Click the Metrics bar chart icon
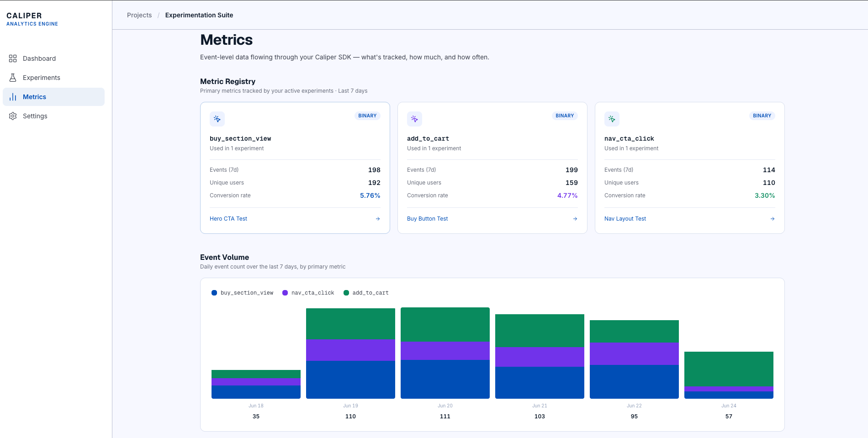868x438 pixels. click(x=13, y=97)
